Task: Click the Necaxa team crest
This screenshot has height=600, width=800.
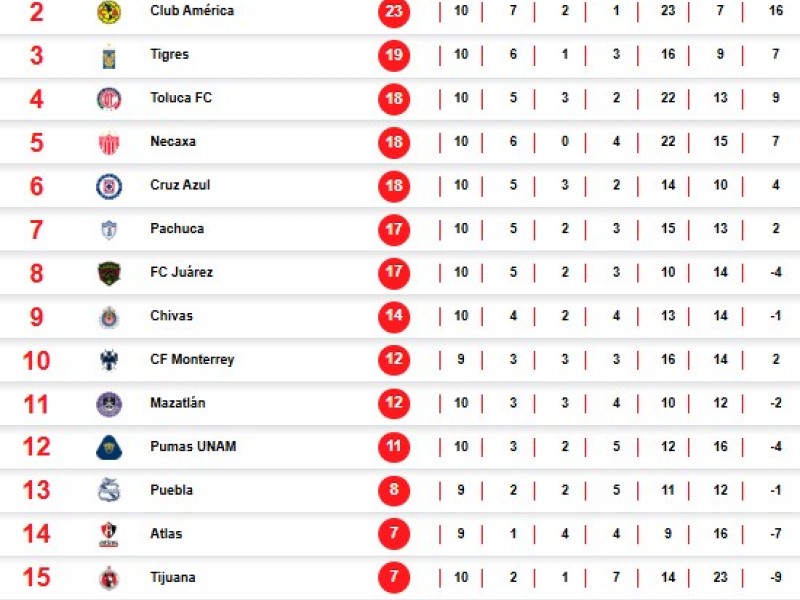Action: [108, 142]
